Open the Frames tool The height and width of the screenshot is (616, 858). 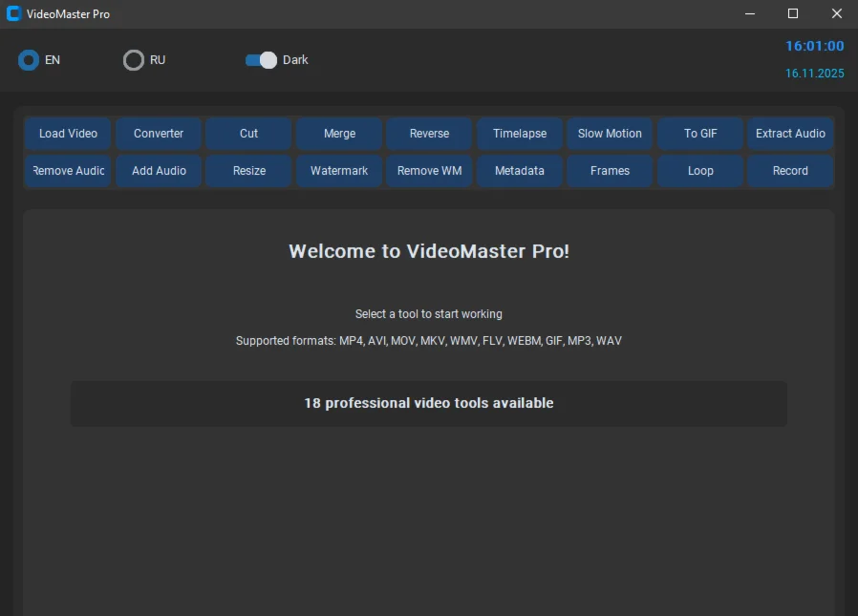[x=609, y=171]
